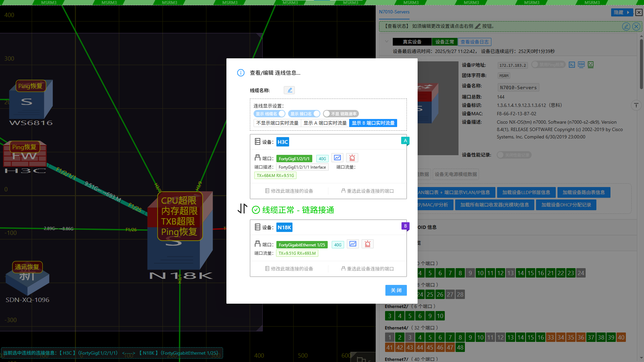Click the 关闭 button in the dialog
This screenshot has height=362, width=644.
(x=396, y=290)
